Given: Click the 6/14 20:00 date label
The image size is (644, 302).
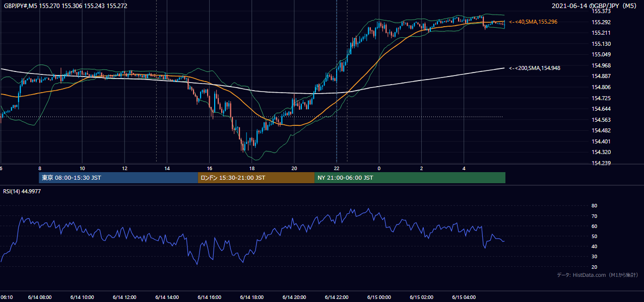Looking at the screenshot, I should 294,297.
